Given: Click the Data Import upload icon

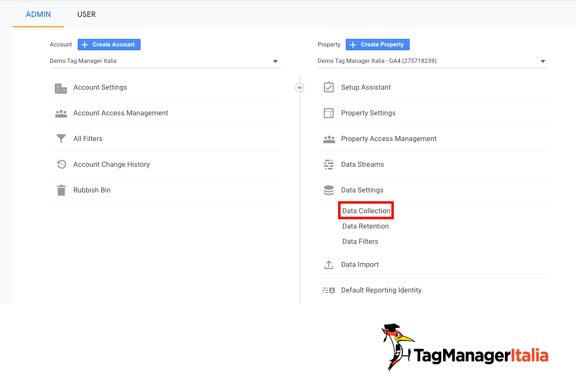Looking at the screenshot, I should 329,265.
